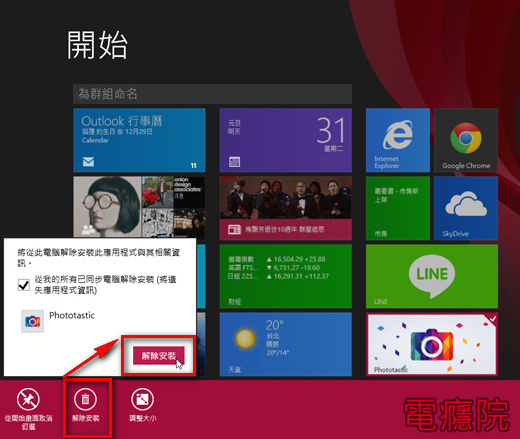Click Phototastic name in the dialog

[x=72, y=315]
